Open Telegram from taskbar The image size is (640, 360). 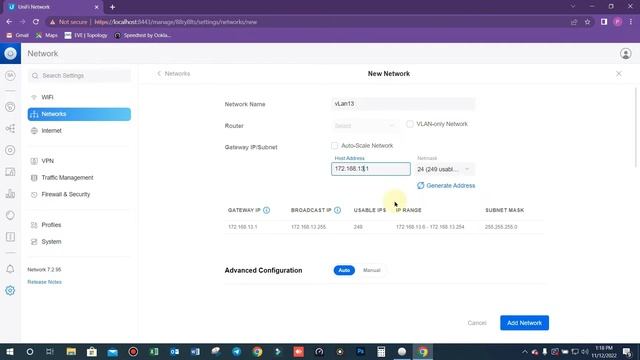(x=236, y=352)
